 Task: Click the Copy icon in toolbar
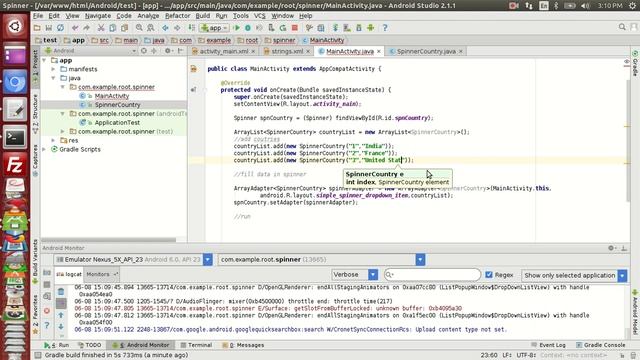coord(113,28)
